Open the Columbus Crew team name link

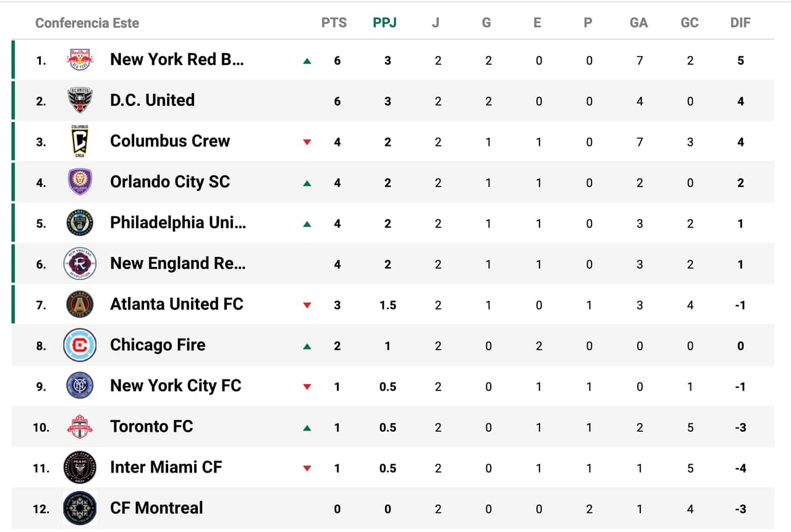pyautogui.click(x=170, y=141)
